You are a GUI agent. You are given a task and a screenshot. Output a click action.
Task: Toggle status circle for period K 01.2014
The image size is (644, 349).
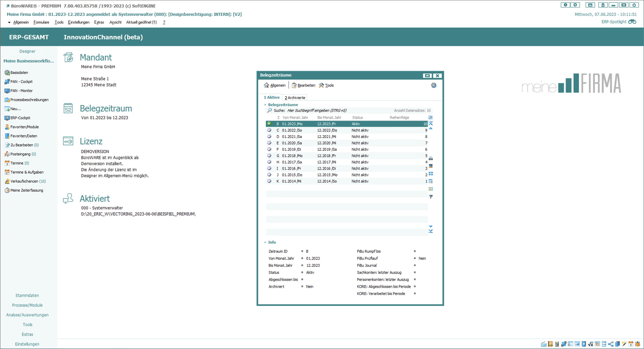[x=269, y=181]
